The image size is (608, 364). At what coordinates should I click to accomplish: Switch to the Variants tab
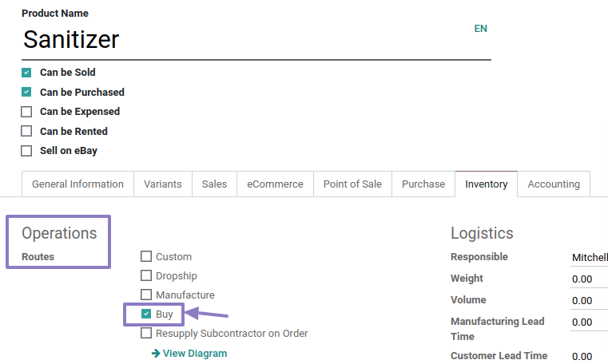162,184
